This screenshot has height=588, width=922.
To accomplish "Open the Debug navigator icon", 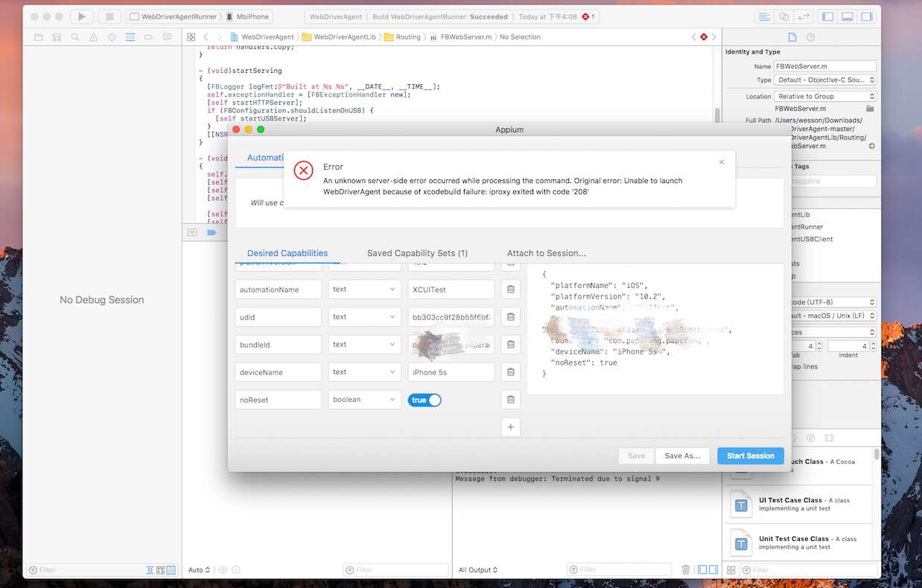I will tap(130, 36).
